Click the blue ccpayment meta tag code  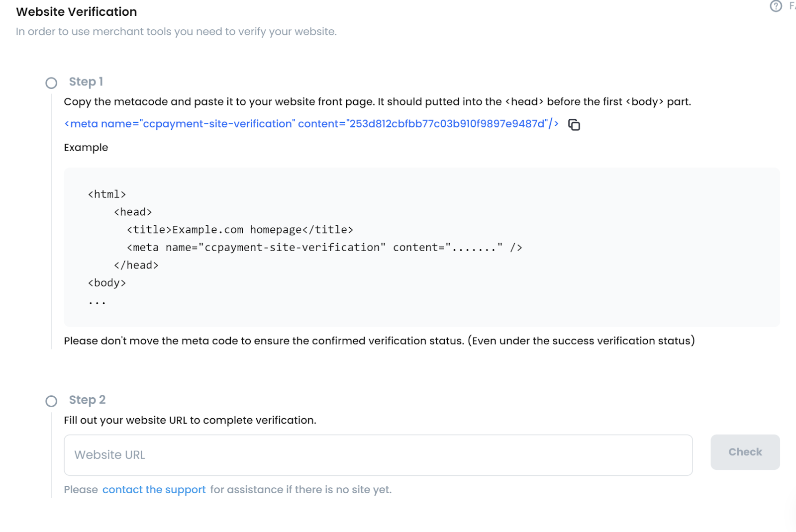click(x=311, y=124)
